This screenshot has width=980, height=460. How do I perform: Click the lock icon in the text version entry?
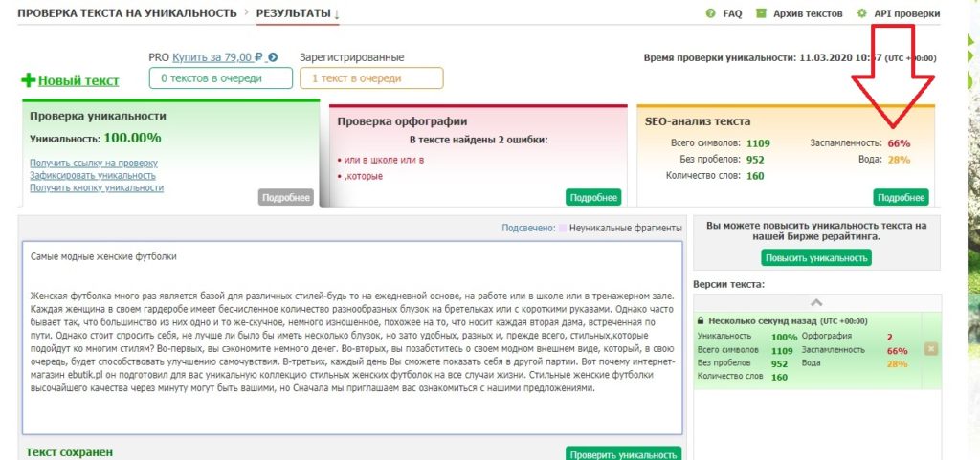pyautogui.click(x=702, y=321)
